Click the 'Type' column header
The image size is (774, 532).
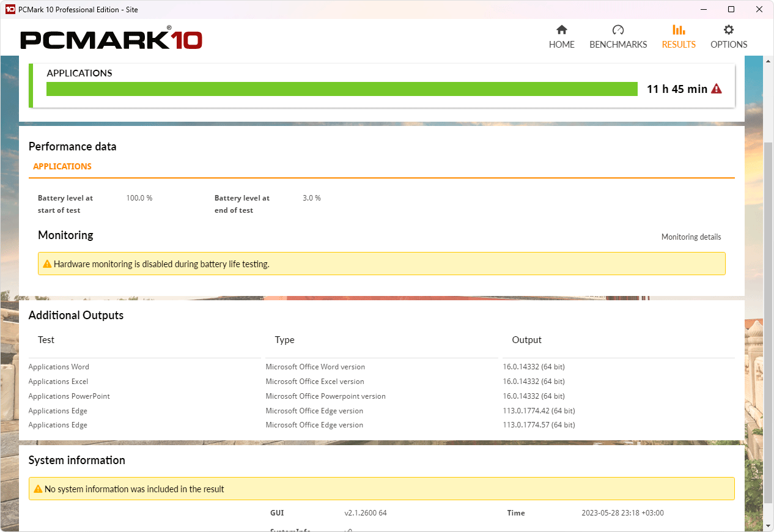coord(285,340)
